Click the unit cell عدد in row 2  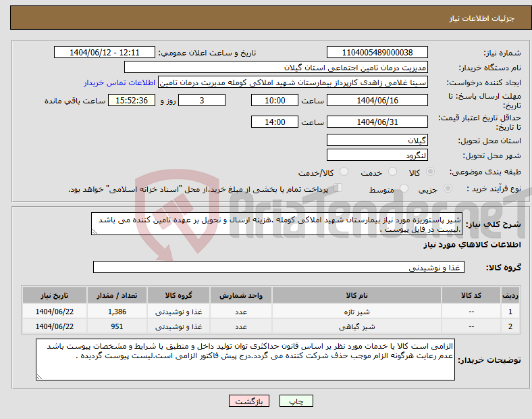click(241, 326)
